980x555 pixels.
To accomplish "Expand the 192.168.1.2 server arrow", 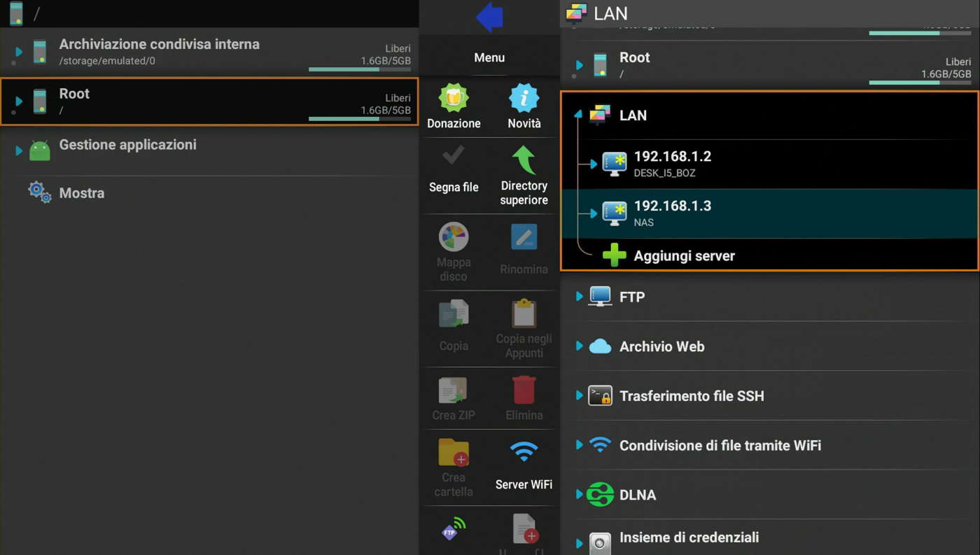I will 594,164.
